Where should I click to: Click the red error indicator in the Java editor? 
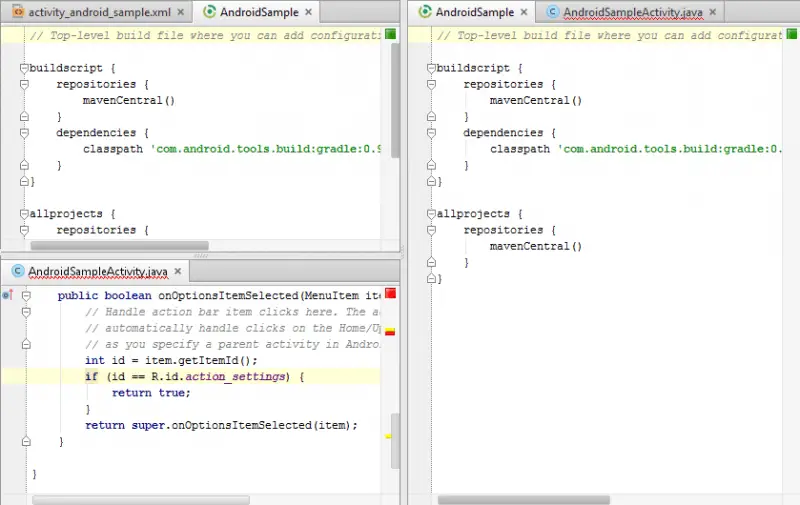pos(391,293)
